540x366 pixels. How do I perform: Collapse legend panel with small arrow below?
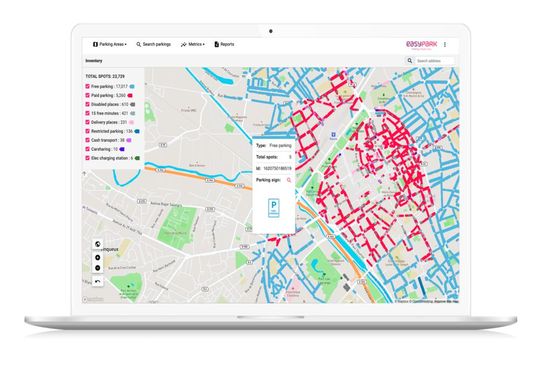pyautogui.click(x=85, y=174)
